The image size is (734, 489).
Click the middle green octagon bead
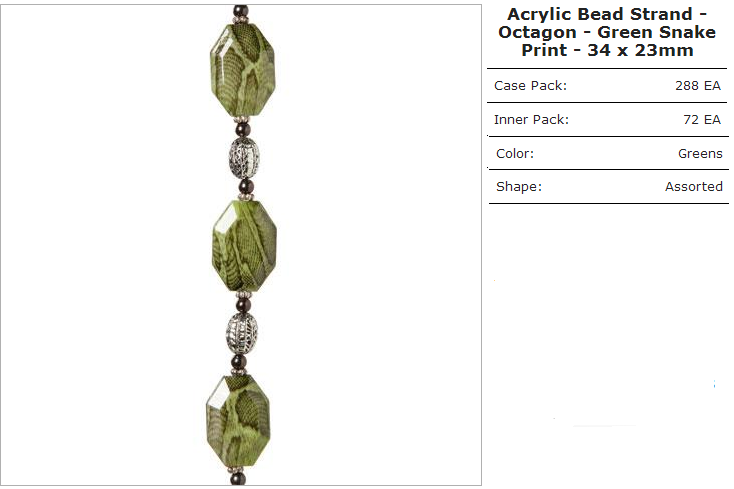click(x=244, y=245)
